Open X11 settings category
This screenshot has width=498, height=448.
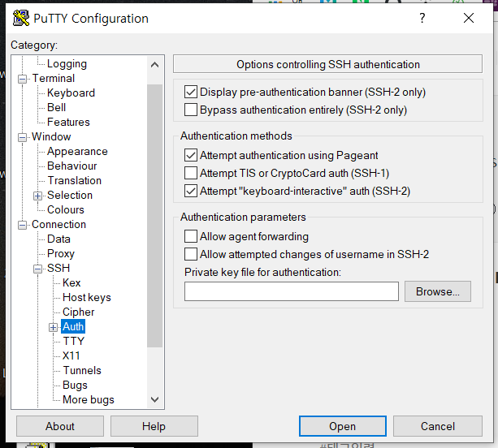click(x=71, y=355)
